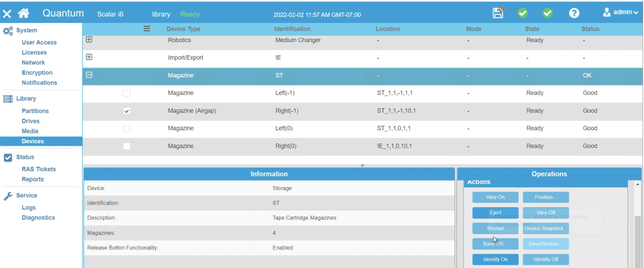Click the Save/Restore... button
The height and width of the screenshot is (268, 644).
click(x=546, y=244)
